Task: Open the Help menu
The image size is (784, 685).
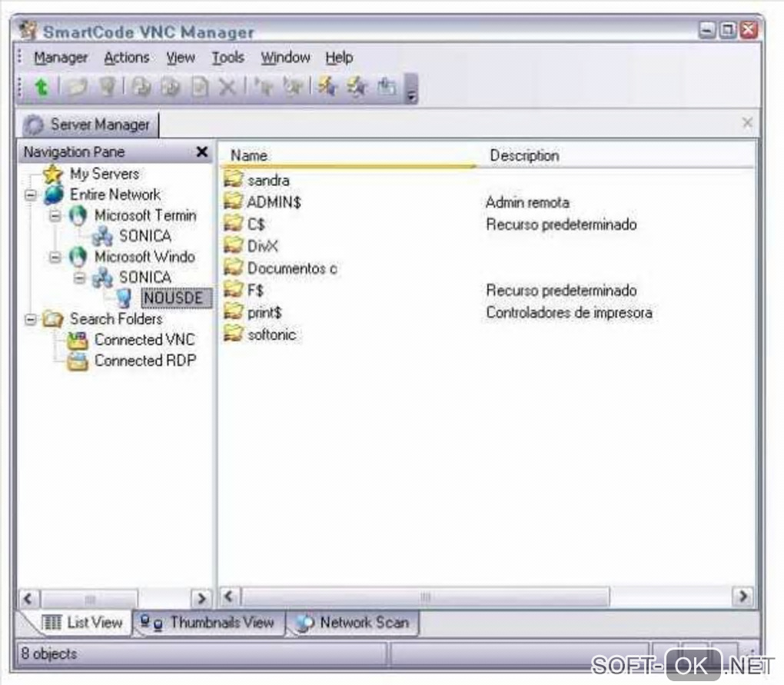Action: coord(339,58)
